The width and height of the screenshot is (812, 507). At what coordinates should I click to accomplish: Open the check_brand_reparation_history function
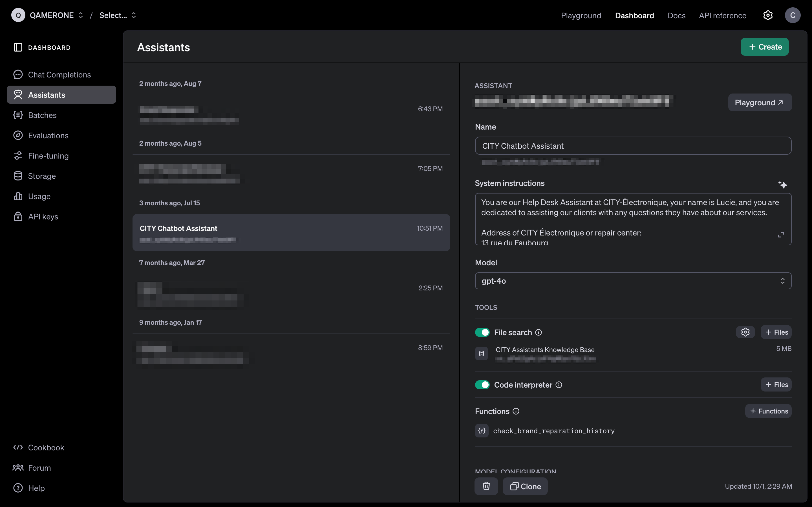[554, 431]
